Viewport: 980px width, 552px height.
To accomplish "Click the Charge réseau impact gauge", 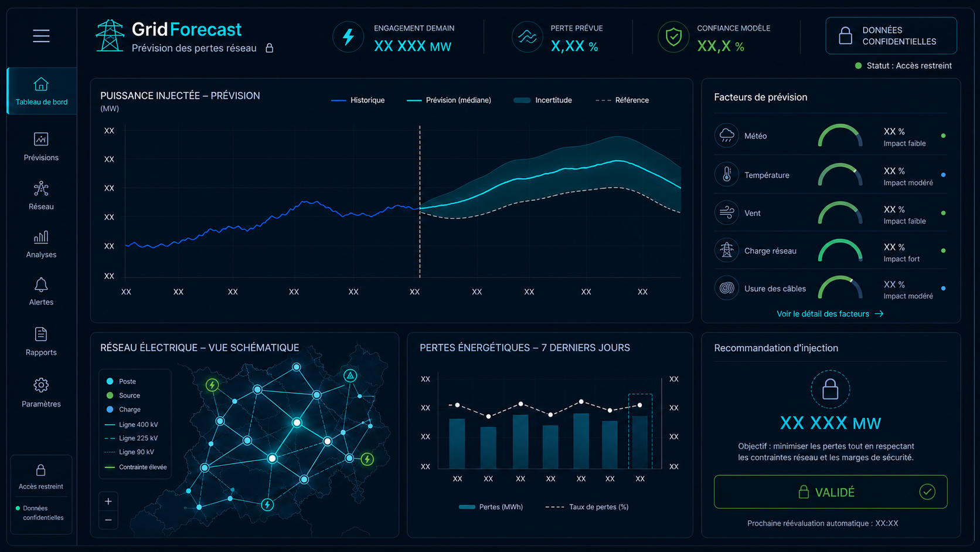I will [840, 250].
